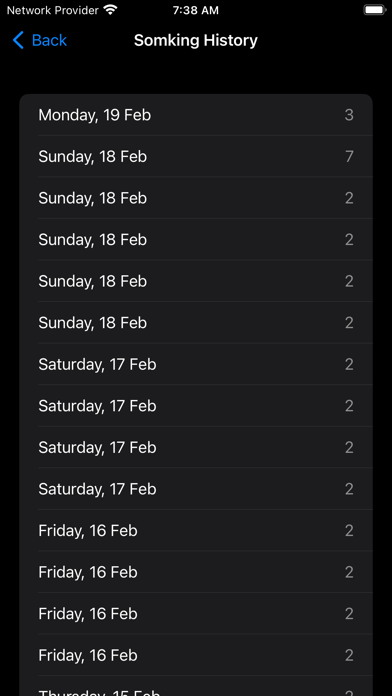Image resolution: width=392 pixels, height=696 pixels.
Task: Tap the battery icon in status bar
Action: pos(375,10)
